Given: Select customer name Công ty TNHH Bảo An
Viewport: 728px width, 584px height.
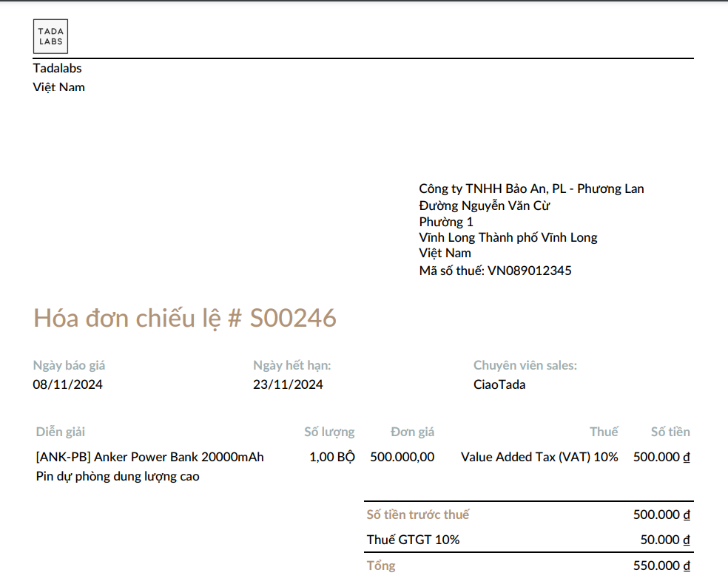Looking at the screenshot, I should (482, 189).
